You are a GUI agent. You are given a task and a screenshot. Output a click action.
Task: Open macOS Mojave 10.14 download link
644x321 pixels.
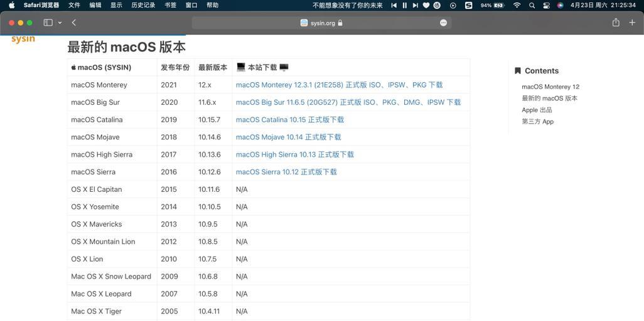288,137
